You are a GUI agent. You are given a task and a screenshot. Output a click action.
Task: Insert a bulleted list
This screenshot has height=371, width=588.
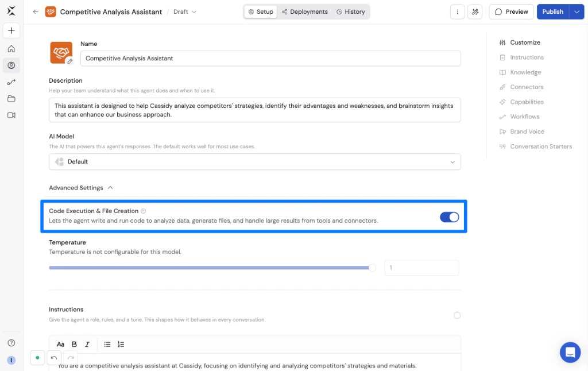click(x=107, y=344)
